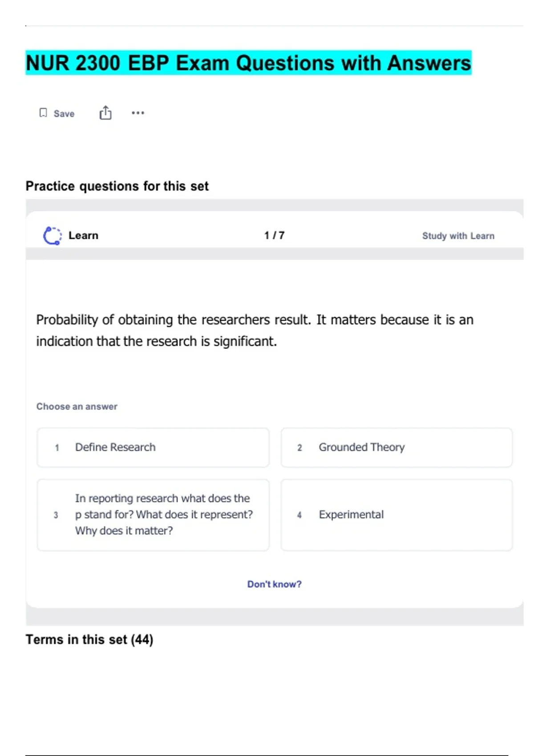Click the highlighted NUR 2300 EBP title
The height and width of the screenshot is (756, 534).
[248, 63]
